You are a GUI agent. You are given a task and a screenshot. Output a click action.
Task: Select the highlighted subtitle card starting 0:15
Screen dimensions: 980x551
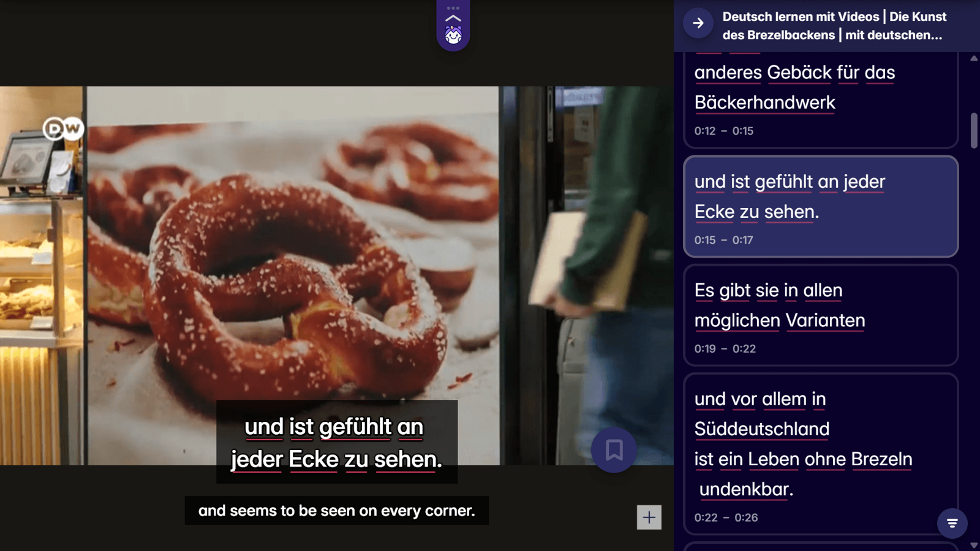[821, 206]
